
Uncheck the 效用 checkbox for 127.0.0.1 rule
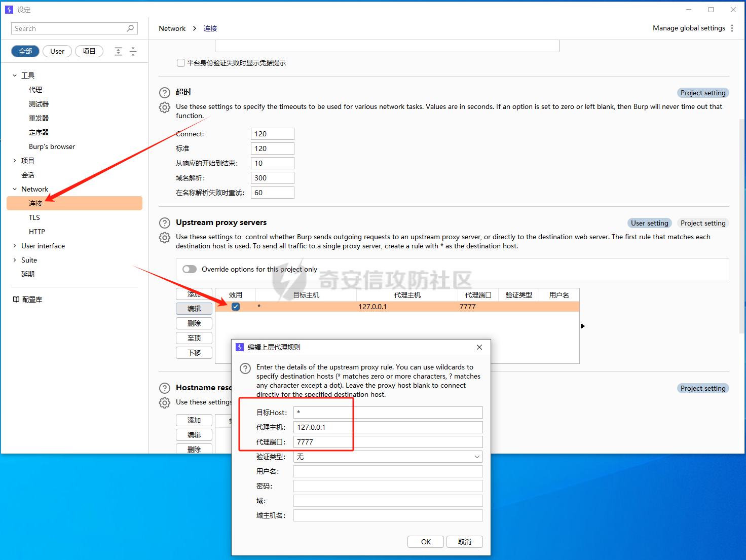tap(236, 307)
